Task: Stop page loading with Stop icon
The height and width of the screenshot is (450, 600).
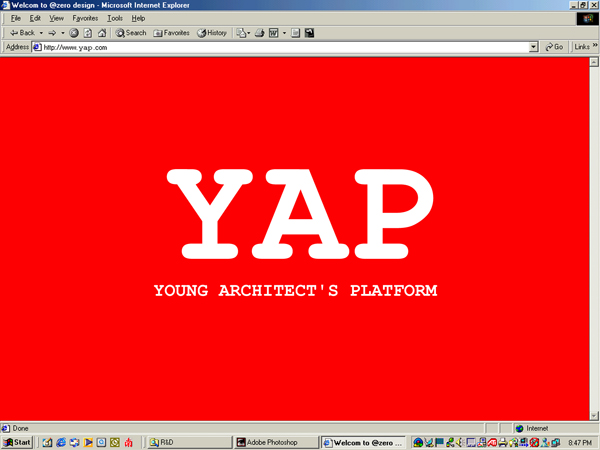Action: [74, 33]
